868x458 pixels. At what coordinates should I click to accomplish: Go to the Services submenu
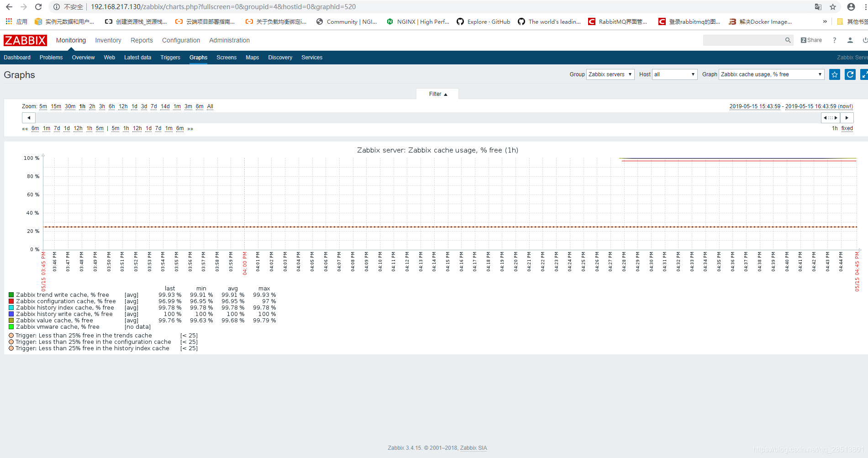(x=312, y=58)
